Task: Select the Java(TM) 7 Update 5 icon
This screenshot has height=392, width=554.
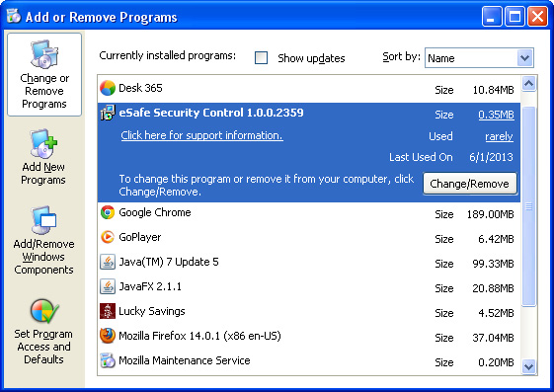Action: click(108, 262)
